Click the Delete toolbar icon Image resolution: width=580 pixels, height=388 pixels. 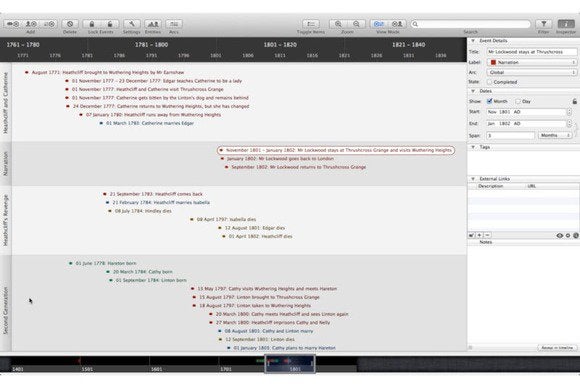pos(70,24)
